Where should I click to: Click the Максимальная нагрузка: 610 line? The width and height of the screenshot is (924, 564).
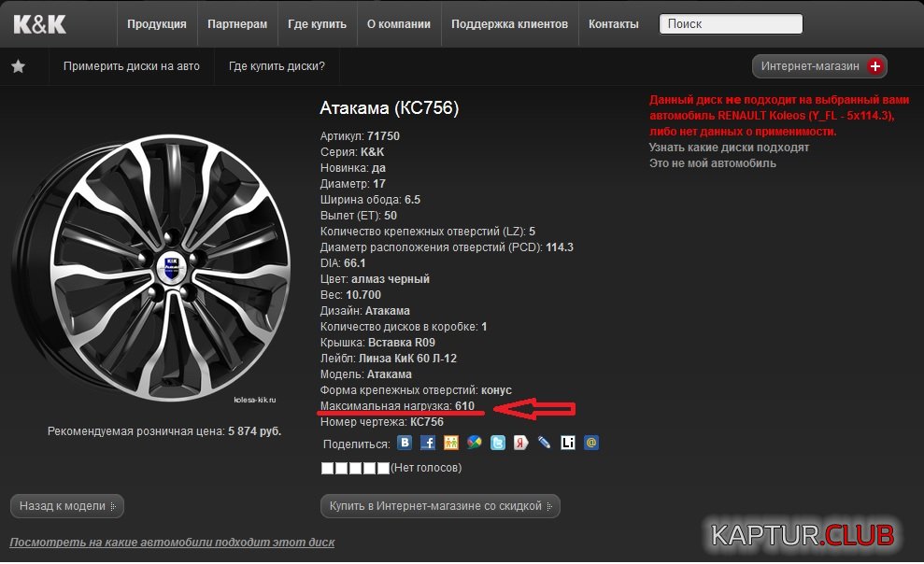tap(397, 405)
